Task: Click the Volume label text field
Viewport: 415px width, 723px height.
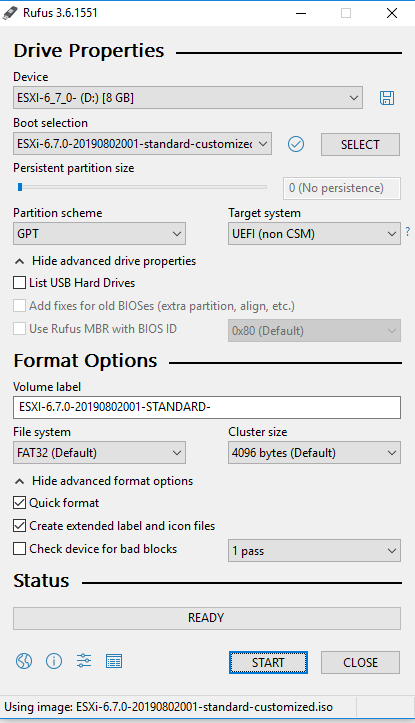Action: pyautogui.click(x=207, y=407)
